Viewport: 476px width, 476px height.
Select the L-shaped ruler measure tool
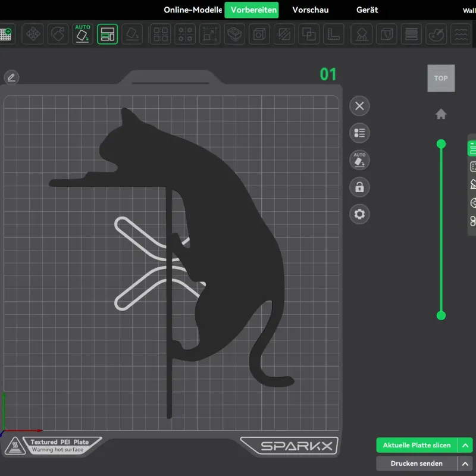[x=334, y=34]
